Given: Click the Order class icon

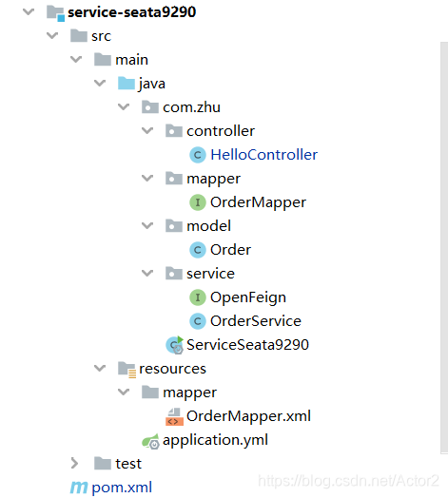Looking at the screenshot, I should click(x=198, y=250).
